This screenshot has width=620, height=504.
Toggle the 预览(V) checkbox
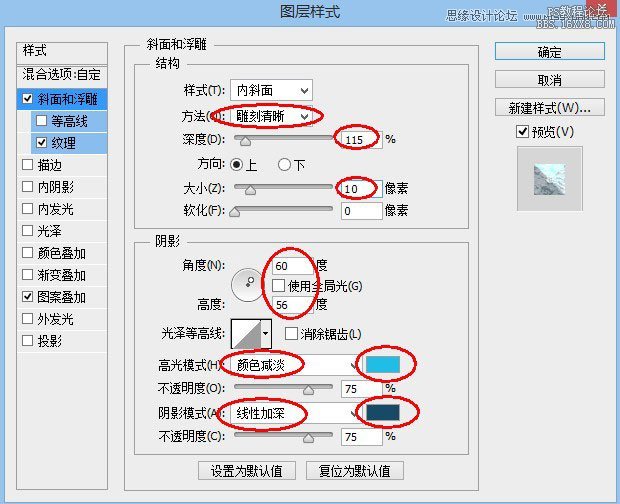click(x=522, y=131)
